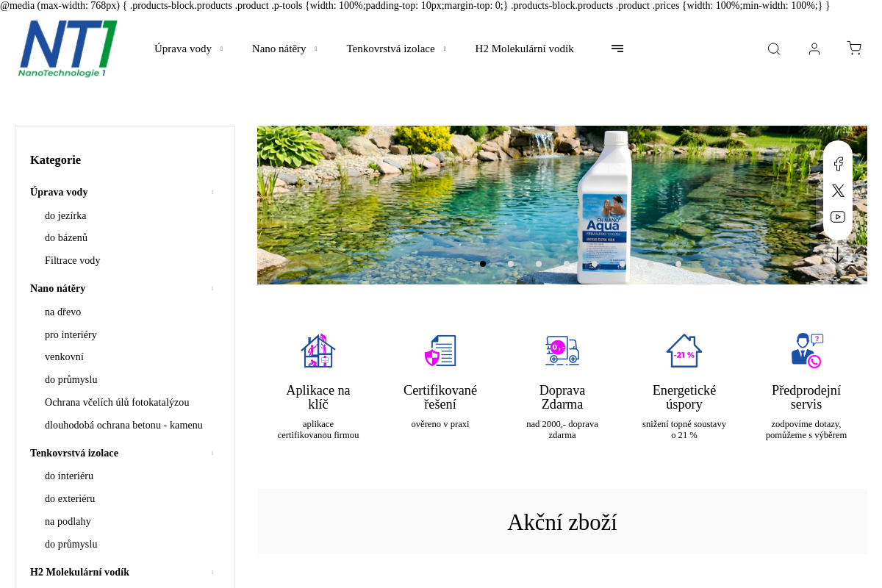Viewport: 882px width, 588px height.
Task: Open the hamburger more-menu icon
Action: point(617,49)
